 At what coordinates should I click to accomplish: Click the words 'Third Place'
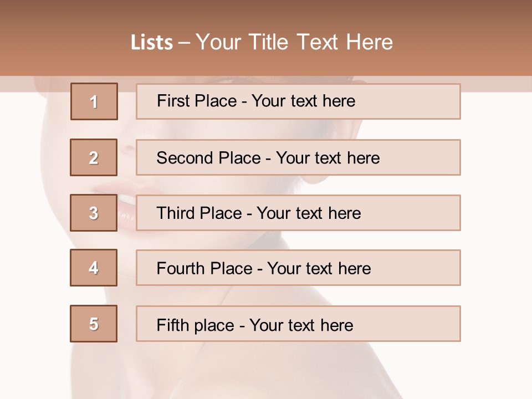click(x=199, y=213)
